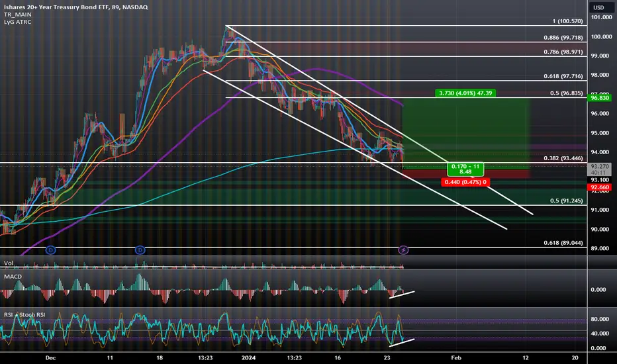Click the Feb date label on time axis

click(455, 357)
